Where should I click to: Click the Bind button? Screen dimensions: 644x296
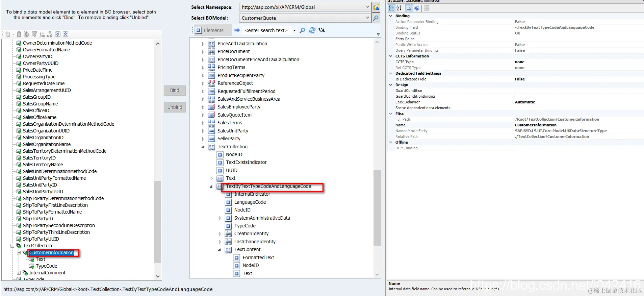point(175,90)
